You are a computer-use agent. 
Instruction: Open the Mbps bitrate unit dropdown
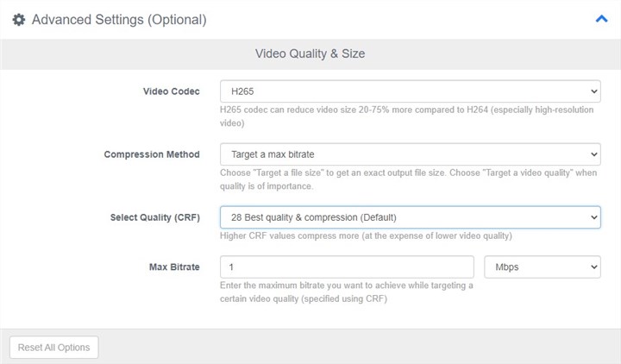tap(542, 267)
